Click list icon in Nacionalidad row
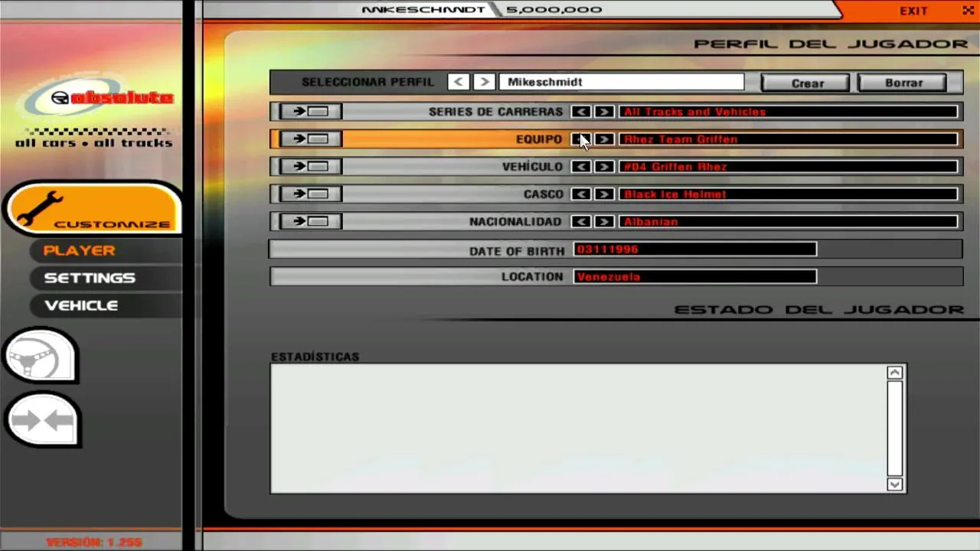The height and width of the screenshot is (551, 980). [x=309, y=222]
